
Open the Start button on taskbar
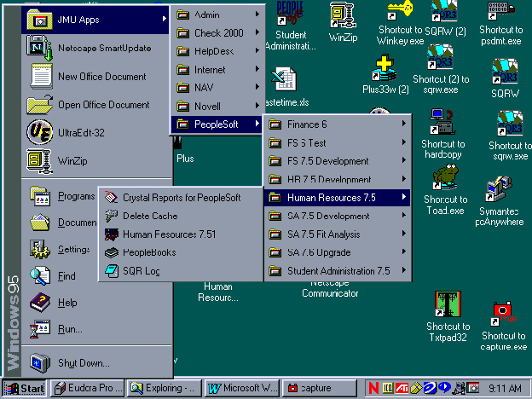(x=24, y=388)
